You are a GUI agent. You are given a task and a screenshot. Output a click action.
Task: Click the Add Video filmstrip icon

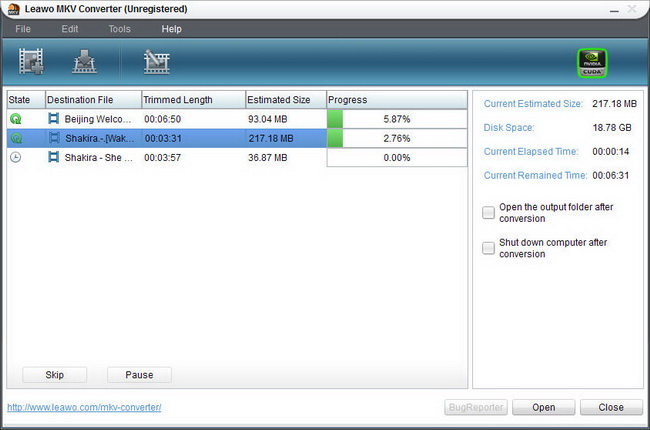click(31, 61)
